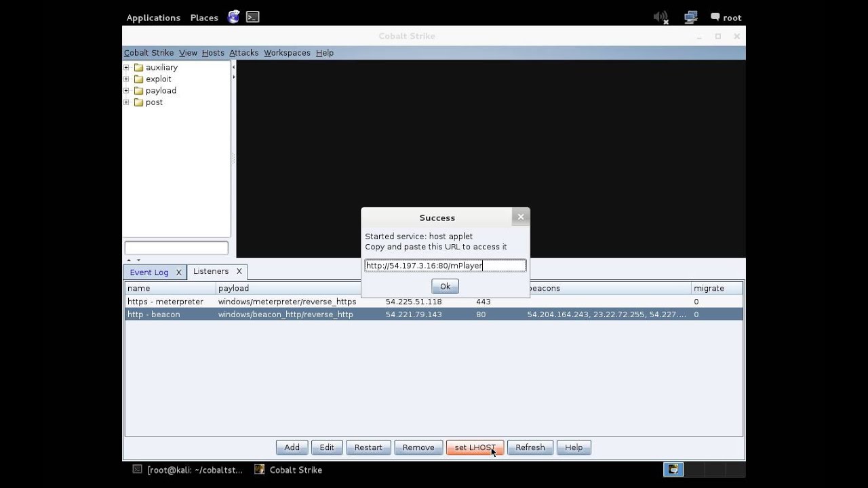The height and width of the screenshot is (488, 868).
Task: Click the module search field
Action: click(176, 248)
